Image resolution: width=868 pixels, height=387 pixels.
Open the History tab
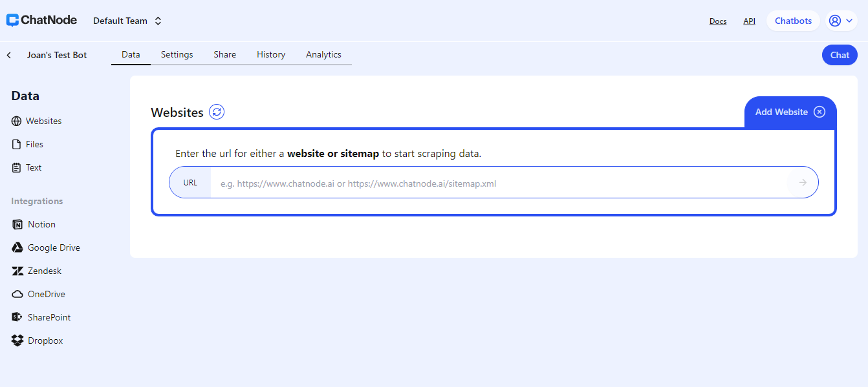[270, 54]
